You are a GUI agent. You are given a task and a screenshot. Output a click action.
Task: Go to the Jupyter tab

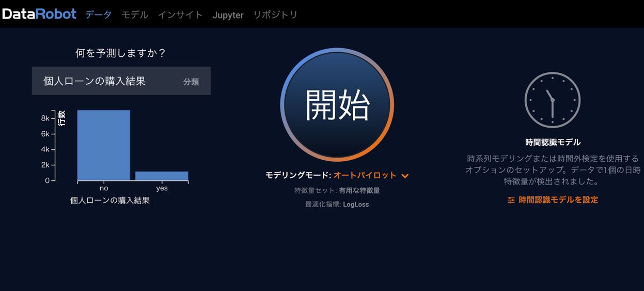click(228, 15)
